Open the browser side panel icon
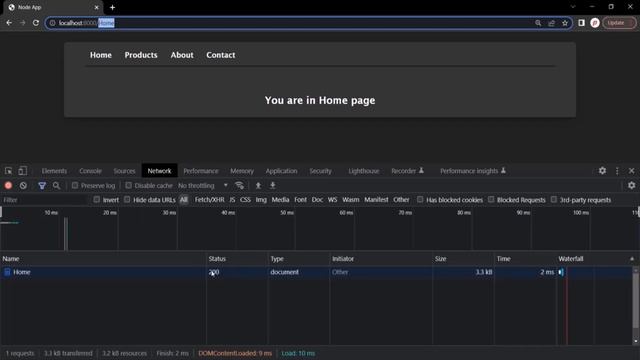Viewport: 640px width, 360px height. pyautogui.click(x=581, y=23)
